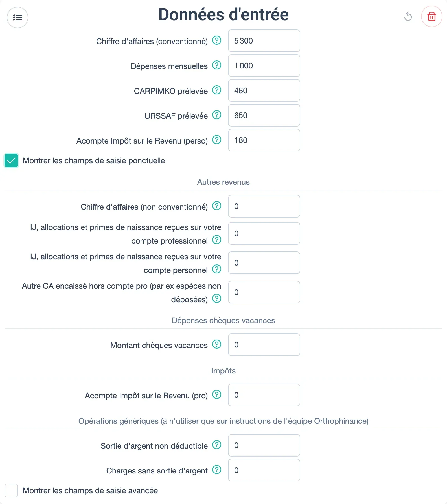This screenshot has height=504, width=447.
Task: Click the red trash delete icon
Action: (431, 17)
